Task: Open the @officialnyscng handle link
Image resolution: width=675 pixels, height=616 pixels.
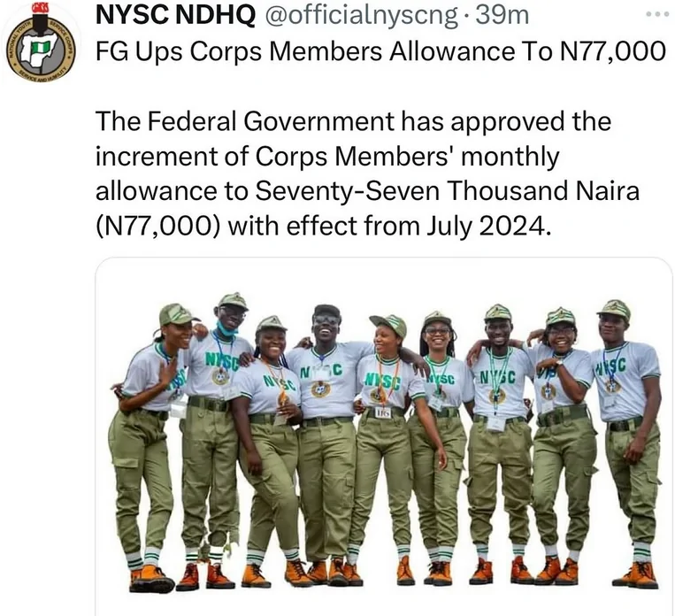Action: click(x=360, y=16)
